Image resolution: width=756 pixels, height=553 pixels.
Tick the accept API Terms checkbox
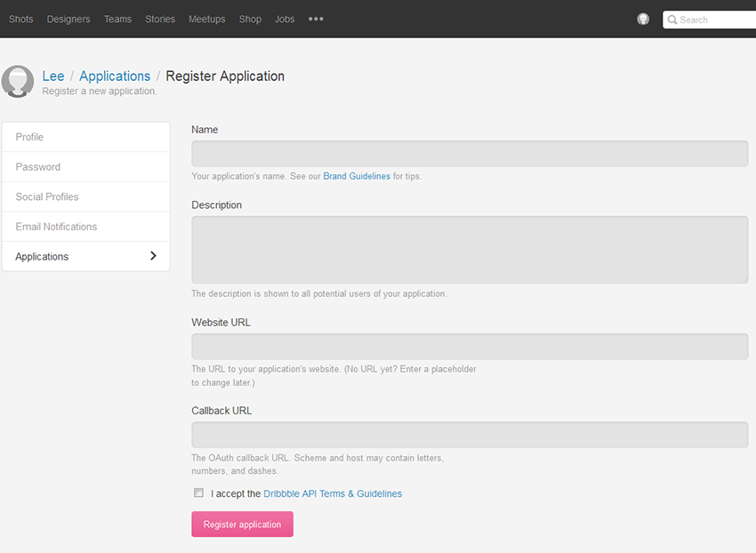198,493
